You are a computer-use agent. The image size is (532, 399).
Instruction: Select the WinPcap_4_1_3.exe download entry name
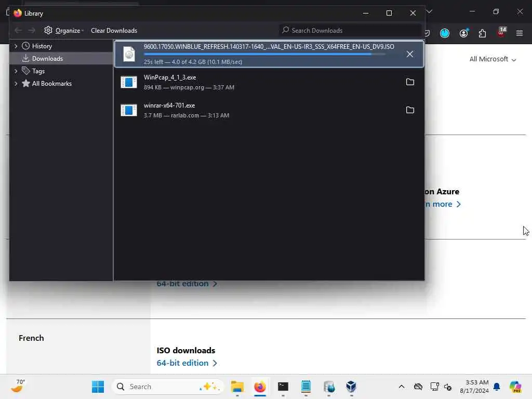coord(170,77)
